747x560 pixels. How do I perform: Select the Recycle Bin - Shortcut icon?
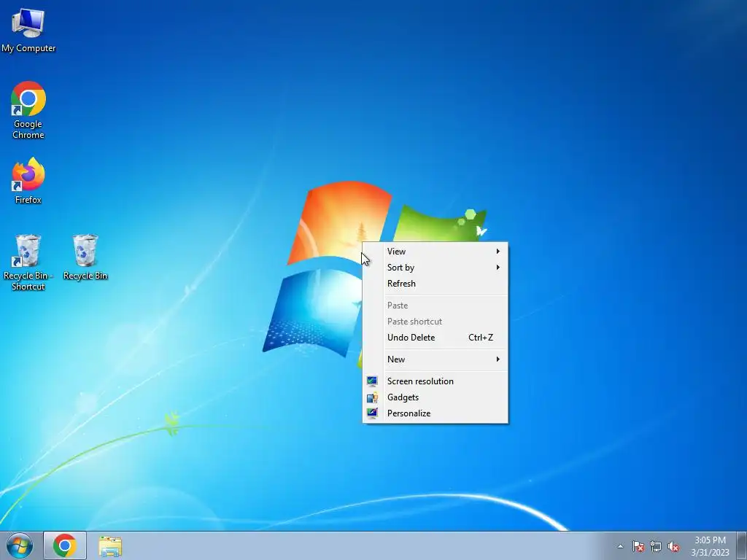tap(28, 262)
